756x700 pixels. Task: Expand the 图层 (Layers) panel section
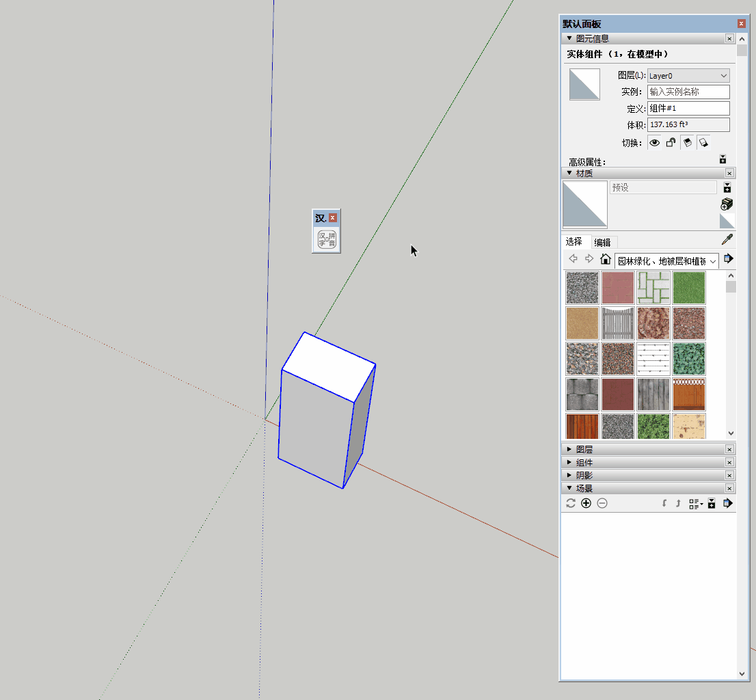(584, 450)
